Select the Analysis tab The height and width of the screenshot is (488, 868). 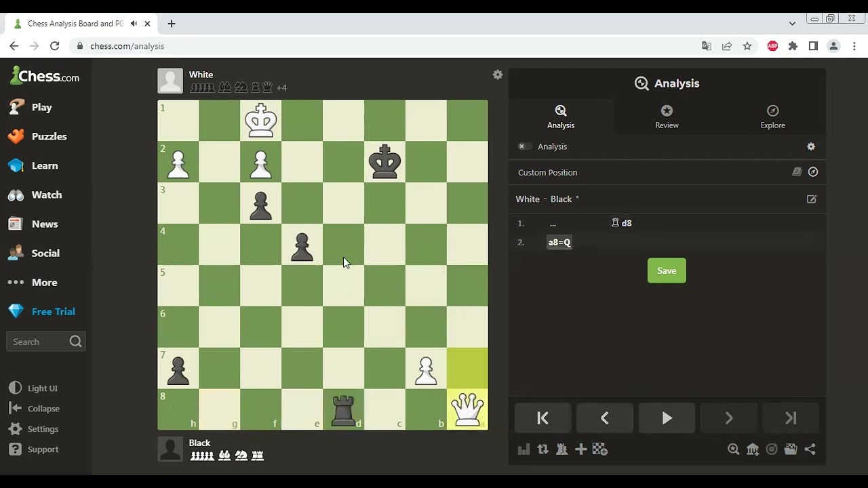pos(561,117)
